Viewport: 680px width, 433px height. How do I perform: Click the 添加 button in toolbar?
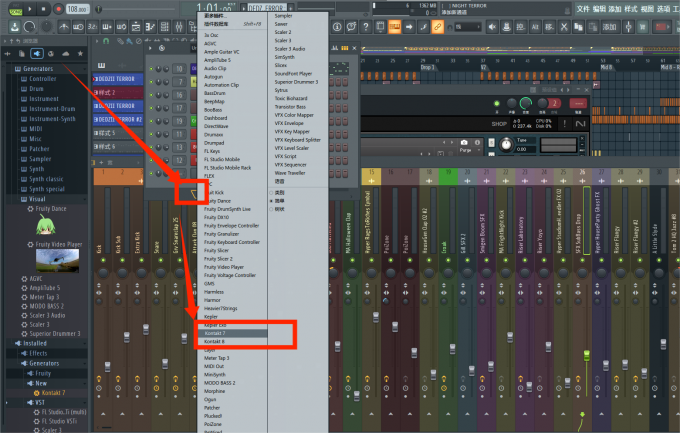[x=609, y=27]
